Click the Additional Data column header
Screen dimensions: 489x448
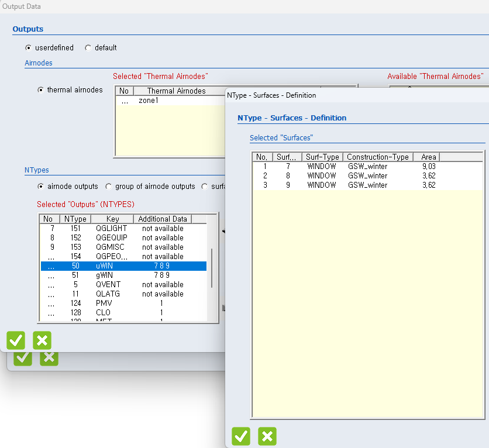[x=163, y=219]
